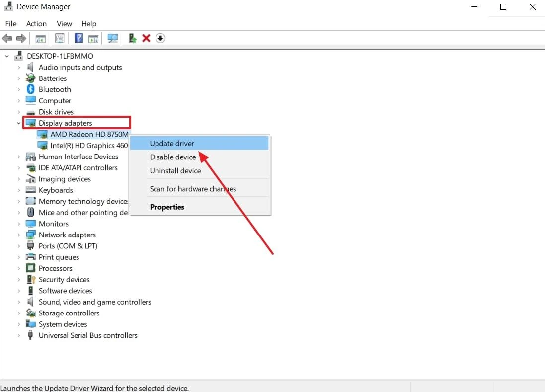This screenshot has width=545, height=392.
Task: Click Properties in the context menu
Action: (x=167, y=207)
